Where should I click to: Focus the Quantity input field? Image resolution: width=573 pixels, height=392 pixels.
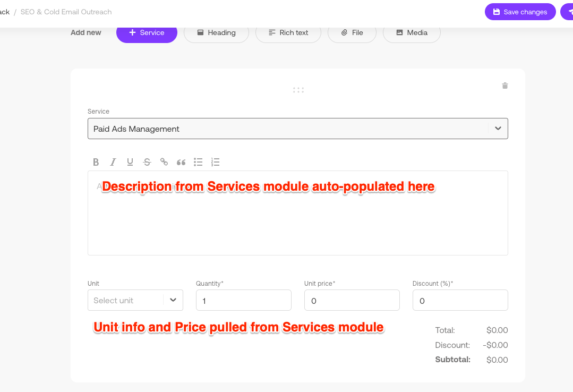[243, 300]
